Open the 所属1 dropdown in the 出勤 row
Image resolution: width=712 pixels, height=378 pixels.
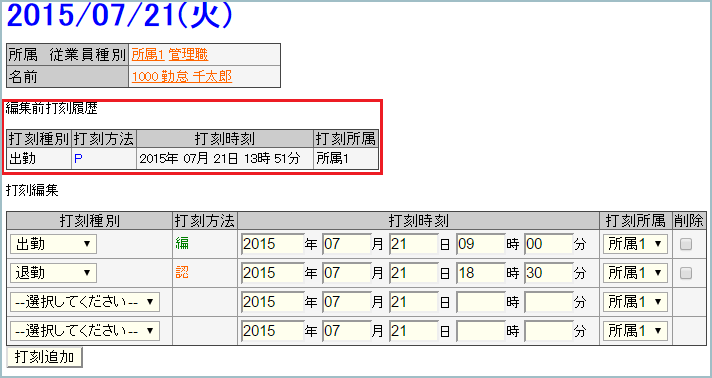(x=635, y=244)
